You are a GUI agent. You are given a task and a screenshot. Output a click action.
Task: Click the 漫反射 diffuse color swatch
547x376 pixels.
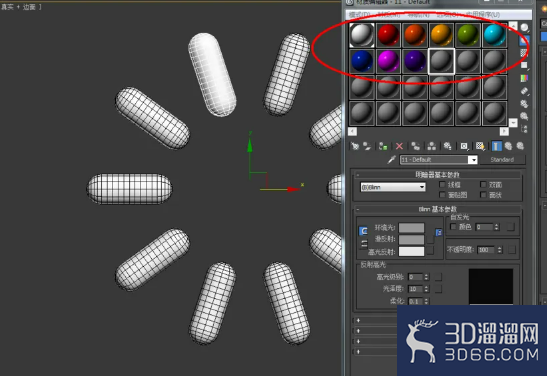tap(412, 240)
